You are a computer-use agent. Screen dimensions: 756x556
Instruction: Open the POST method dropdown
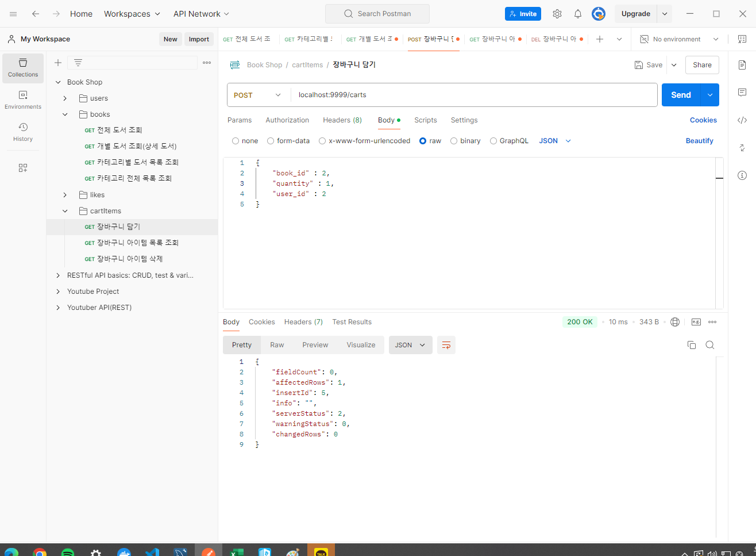pos(259,95)
